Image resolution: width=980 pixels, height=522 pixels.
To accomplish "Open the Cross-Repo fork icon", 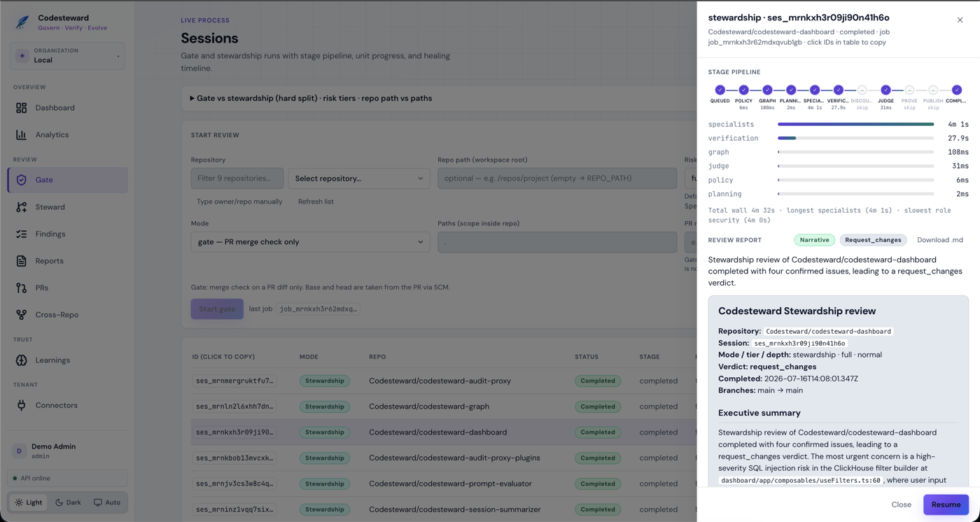I will coord(22,315).
